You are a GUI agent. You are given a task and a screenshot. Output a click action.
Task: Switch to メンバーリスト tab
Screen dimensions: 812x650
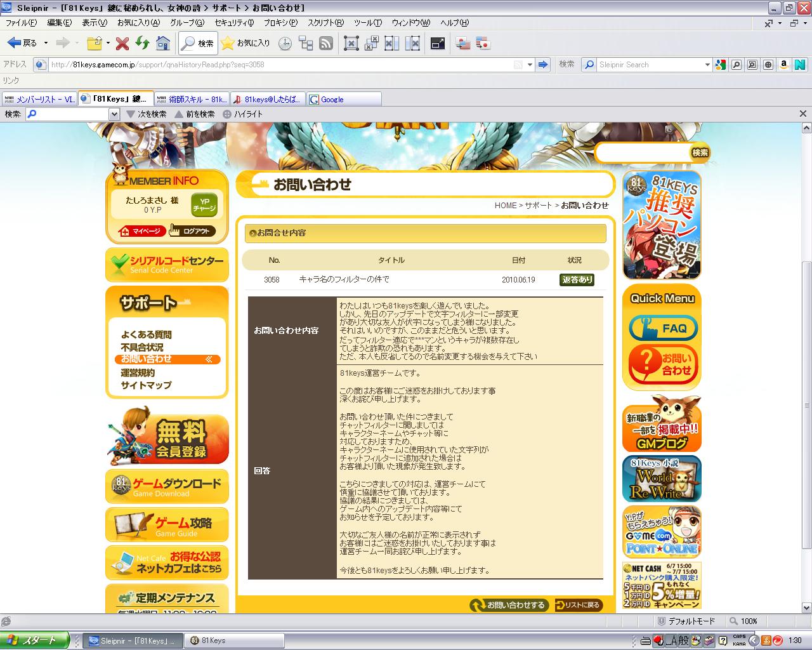pyautogui.click(x=39, y=99)
